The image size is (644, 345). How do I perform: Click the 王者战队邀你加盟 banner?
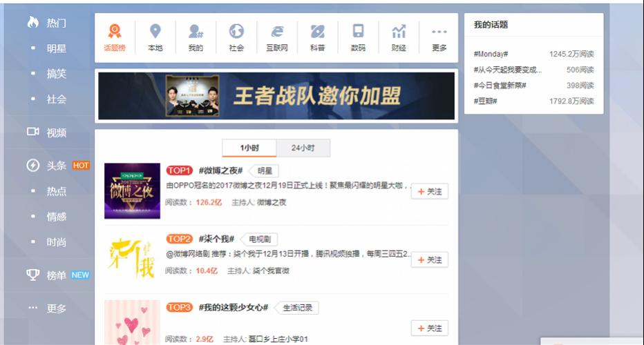276,96
